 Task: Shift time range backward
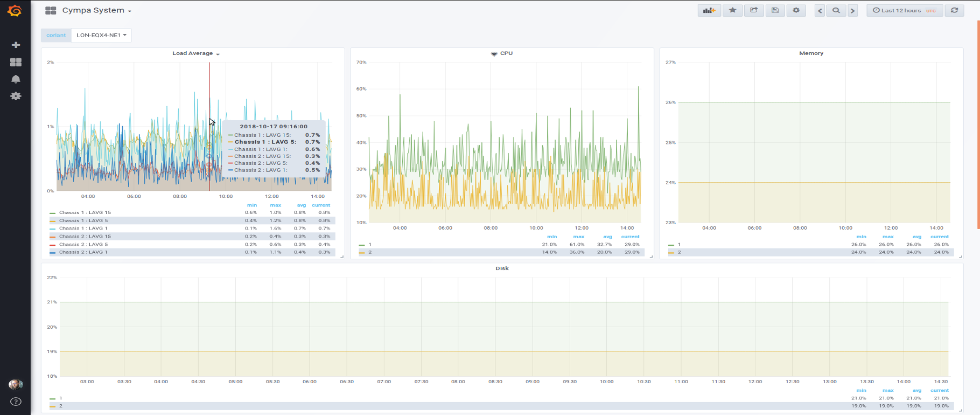(x=820, y=10)
